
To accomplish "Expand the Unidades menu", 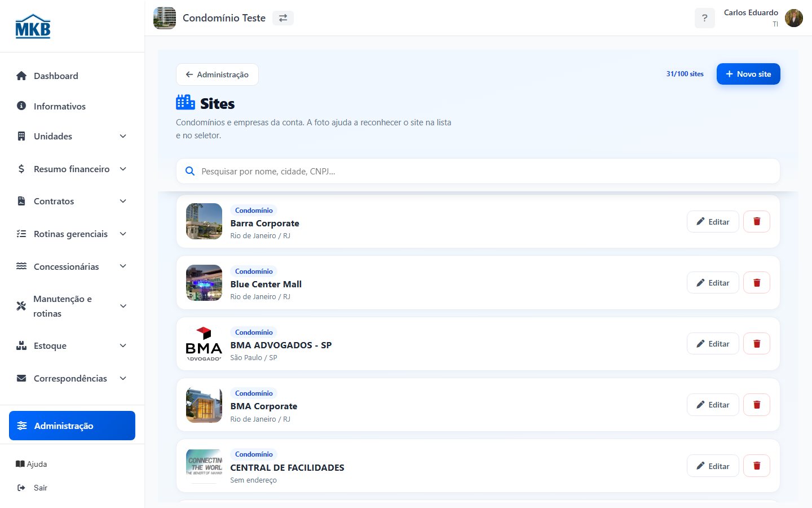I will (72, 136).
